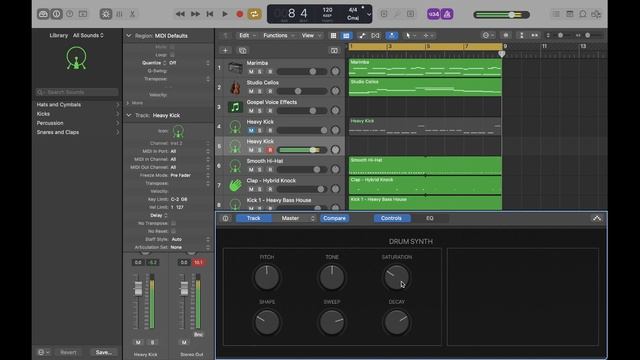640x360 pixels.
Task: Click the Studio Cellos track icon
Action: (235, 87)
